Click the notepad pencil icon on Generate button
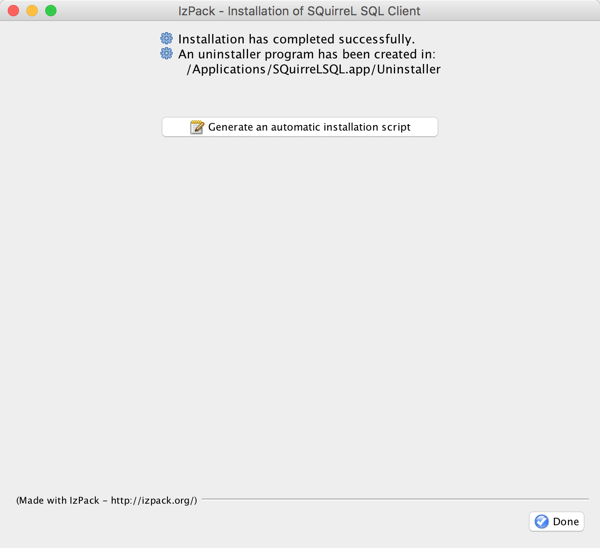 tap(197, 127)
